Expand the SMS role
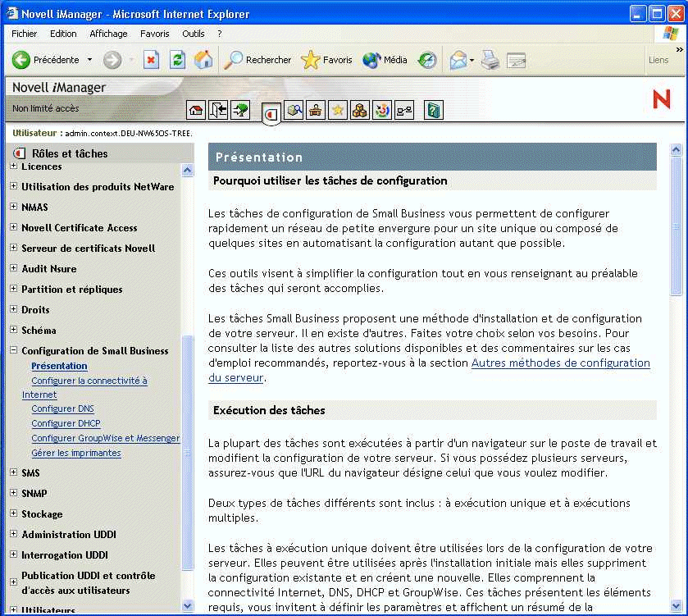The width and height of the screenshot is (688, 616). [14, 472]
